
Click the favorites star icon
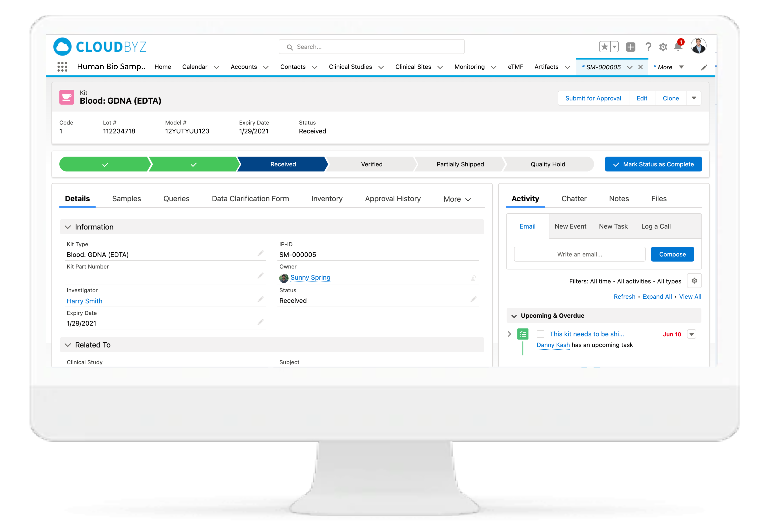click(x=604, y=47)
